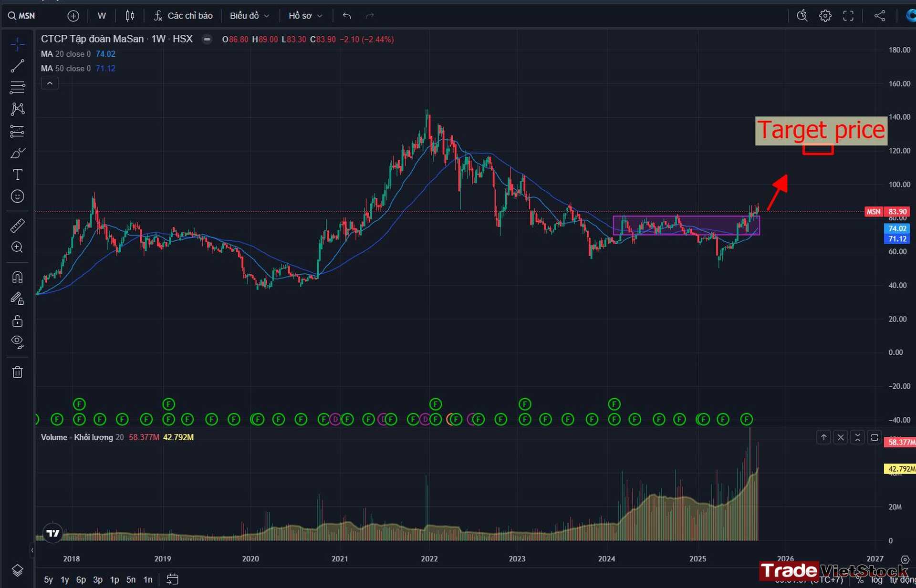The image size is (916, 588).
Task: Move the volume pane up
Action: pos(824,437)
